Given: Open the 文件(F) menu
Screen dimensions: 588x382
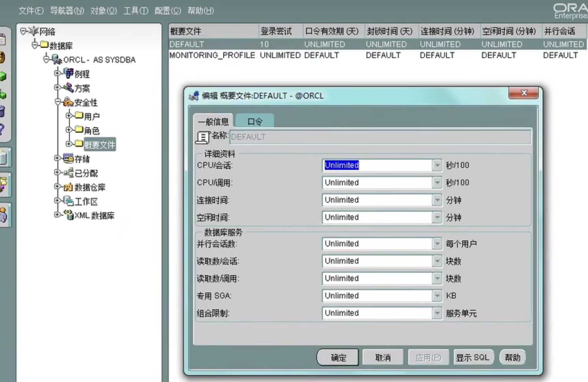Looking at the screenshot, I should [x=31, y=10].
